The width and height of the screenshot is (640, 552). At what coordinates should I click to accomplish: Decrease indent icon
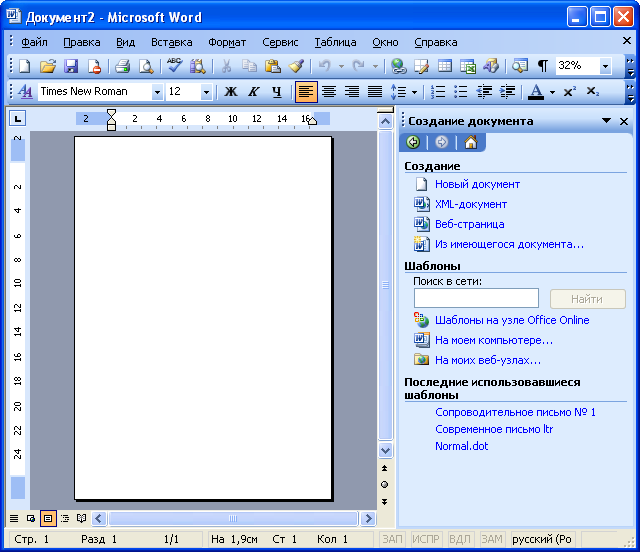click(x=484, y=91)
